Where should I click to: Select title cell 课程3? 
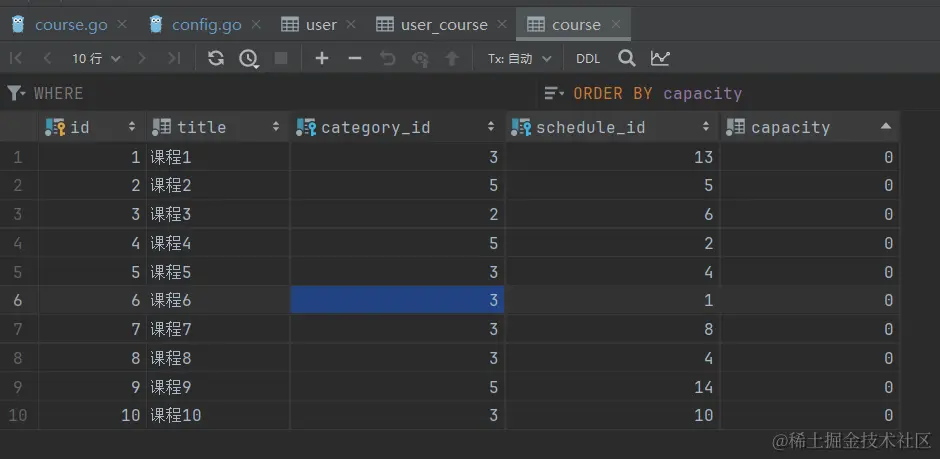[218, 215]
